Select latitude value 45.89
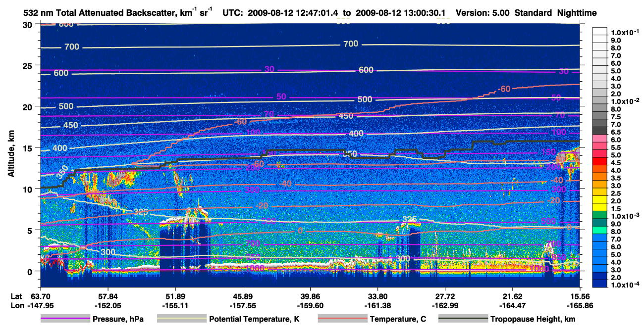The width and height of the screenshot is (644, 330). click(243, 295)
